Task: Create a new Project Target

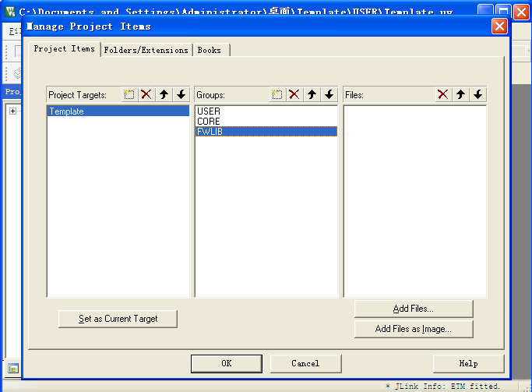Action: click(129, 94)
